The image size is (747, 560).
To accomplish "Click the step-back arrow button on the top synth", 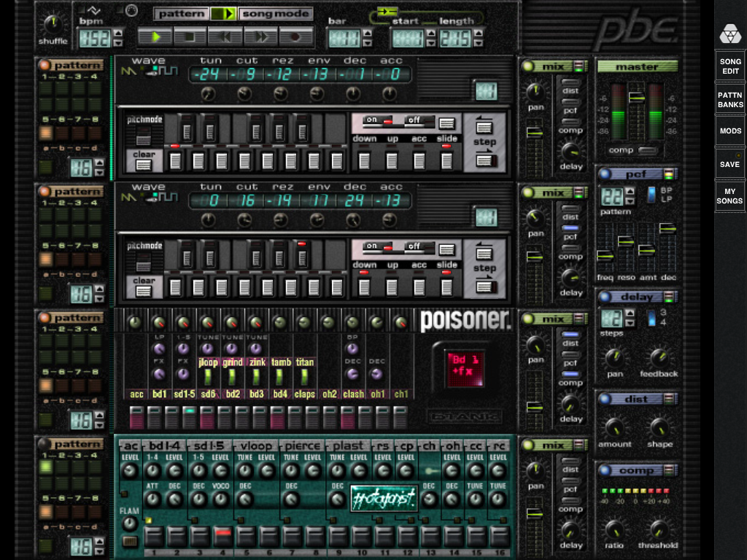I will [484, 126].
